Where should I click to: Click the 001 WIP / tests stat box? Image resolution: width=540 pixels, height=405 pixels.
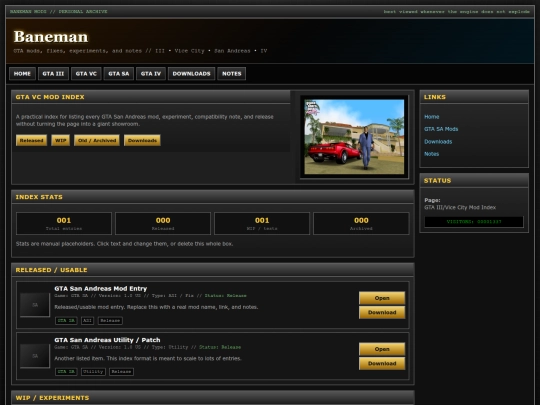click(262, 224)
